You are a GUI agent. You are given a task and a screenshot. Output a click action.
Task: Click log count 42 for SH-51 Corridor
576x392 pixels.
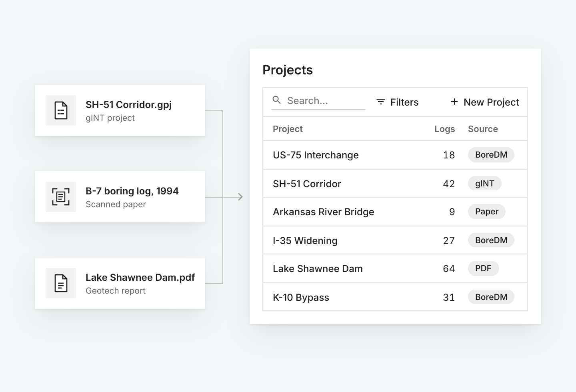[449, 184]
